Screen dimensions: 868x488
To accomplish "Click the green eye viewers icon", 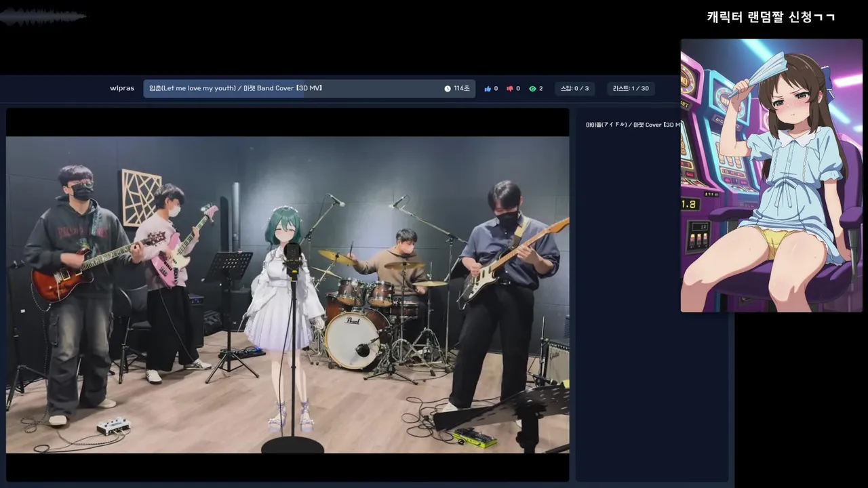I will point(532,89).
